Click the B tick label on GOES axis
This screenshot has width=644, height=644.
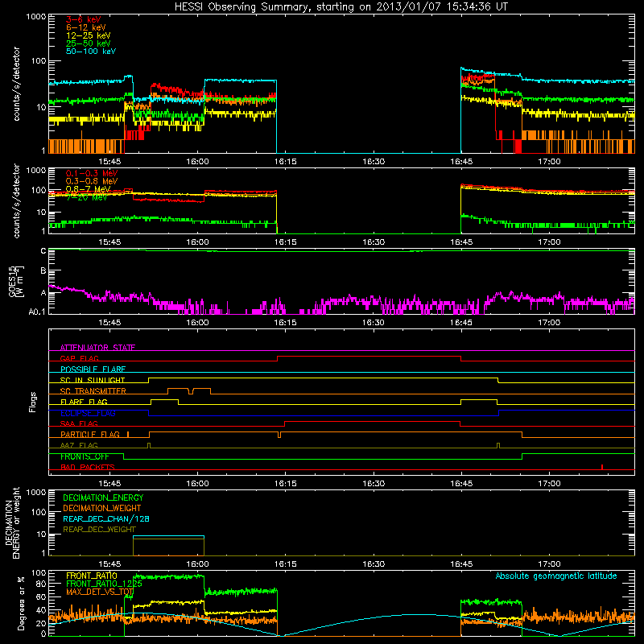(43, 270)
